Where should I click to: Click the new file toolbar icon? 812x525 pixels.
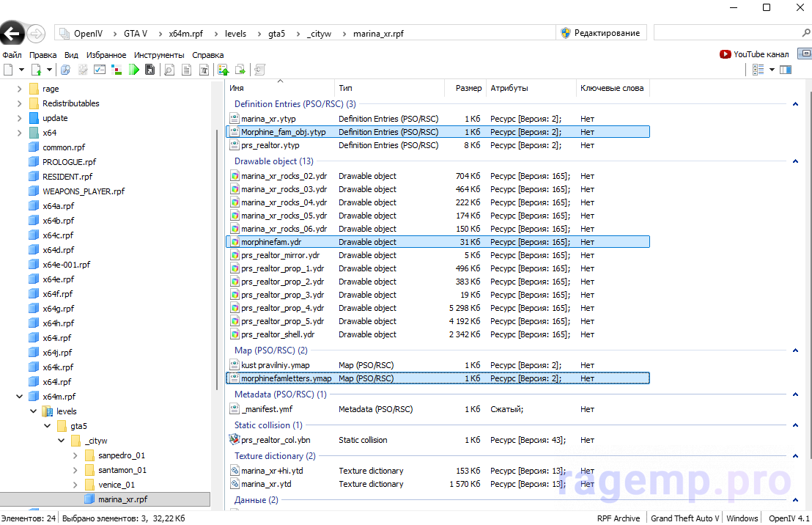pos(8,70)
